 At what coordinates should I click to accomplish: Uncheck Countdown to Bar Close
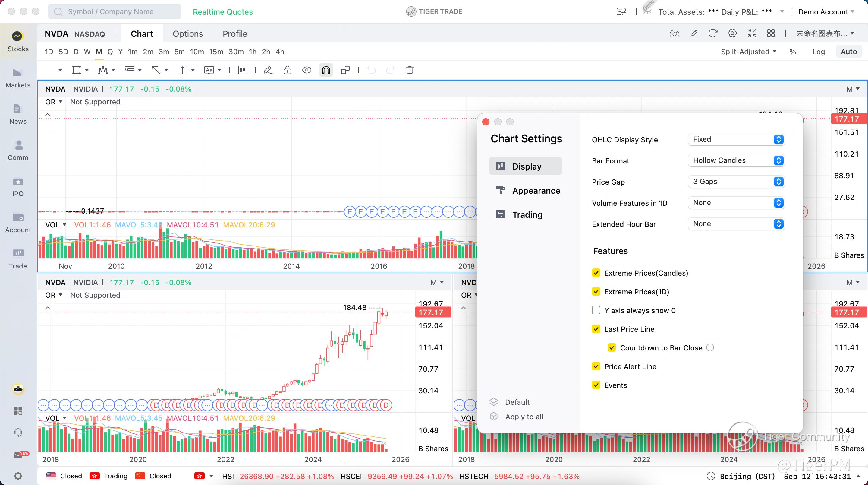[x=612, y=348]
